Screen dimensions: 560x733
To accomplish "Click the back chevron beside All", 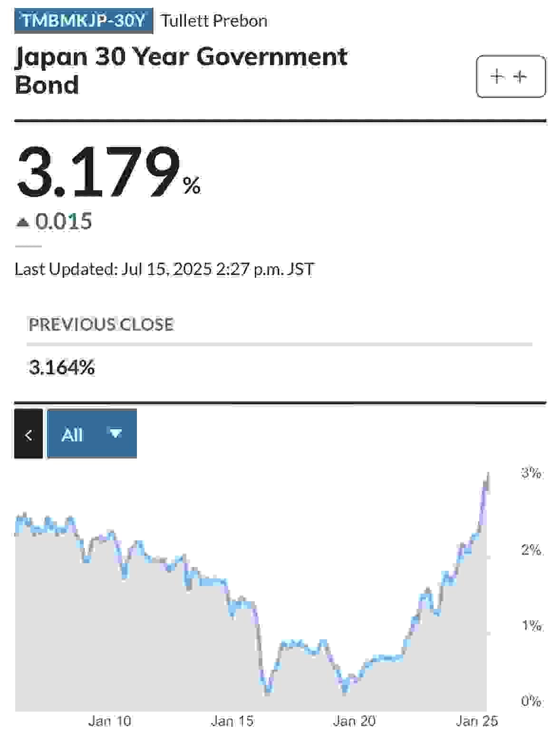I will [29, 434].
